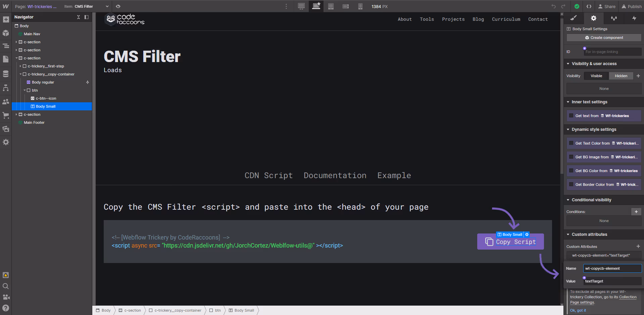The image size is (644, 315).
Task: Undo the last change
Action: tap(554, 6)
